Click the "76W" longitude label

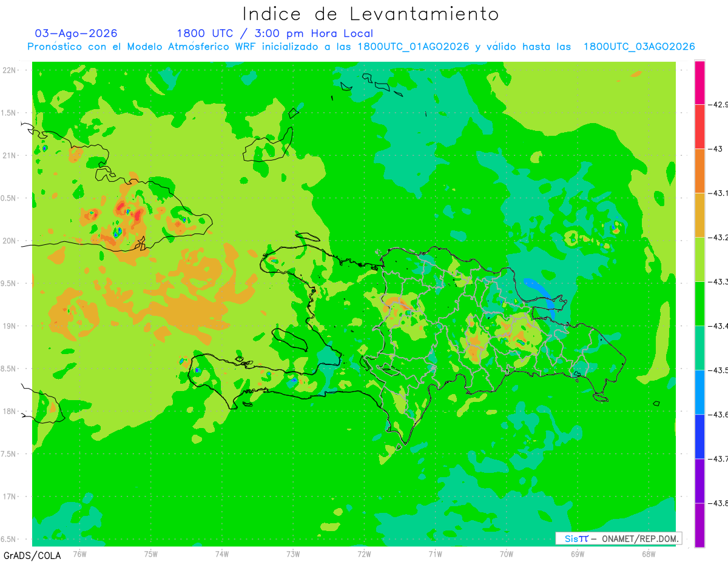click(79, 554)
